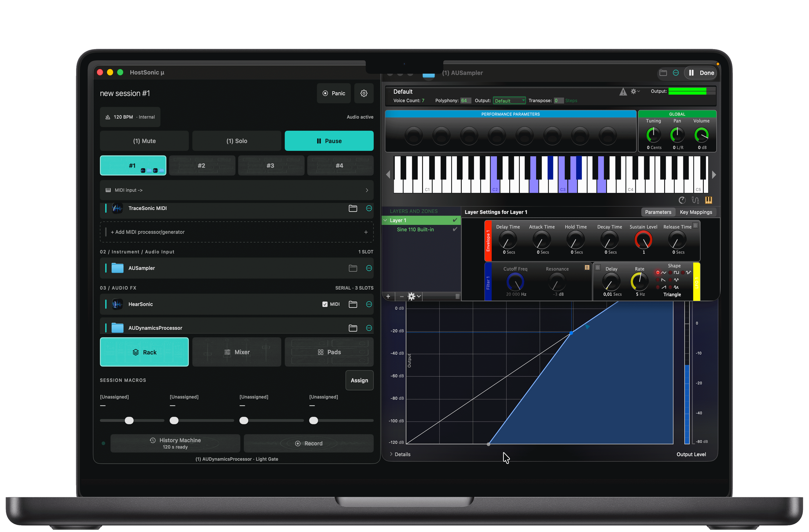The width and height of the screenshot is (809, 532).
Task: Open preset folder icon beside Done in AUSampler
Action: point(663,73)
